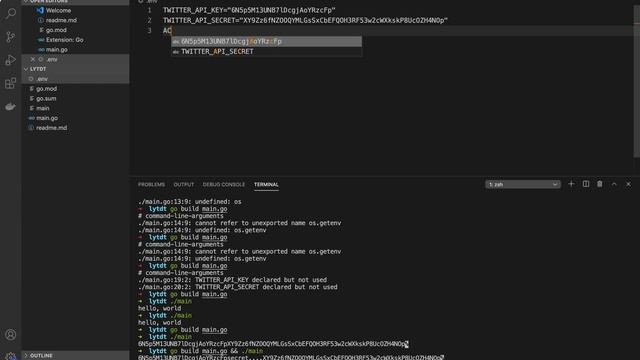The height and width of the screenshot is (360, 640).
Task: Kill terminal with trash icon
Action: 600,184
